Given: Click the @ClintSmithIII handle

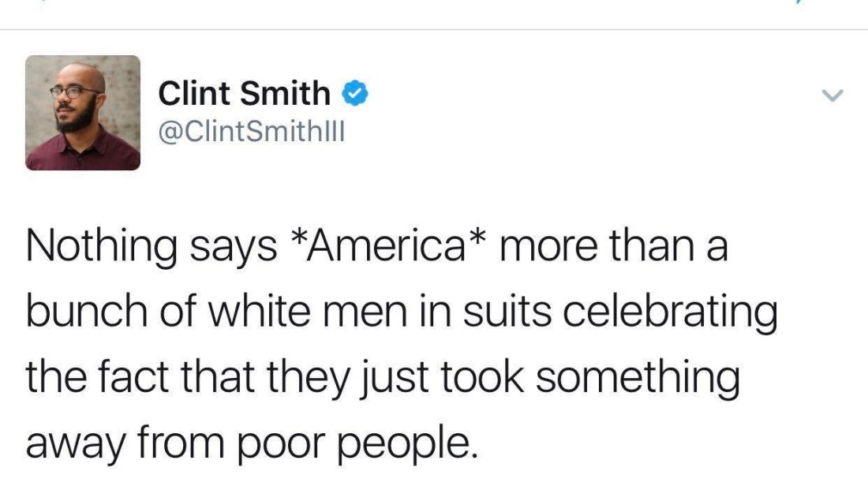Looking at the screenshot, I should pyautogui.click(x=252, y=131).
